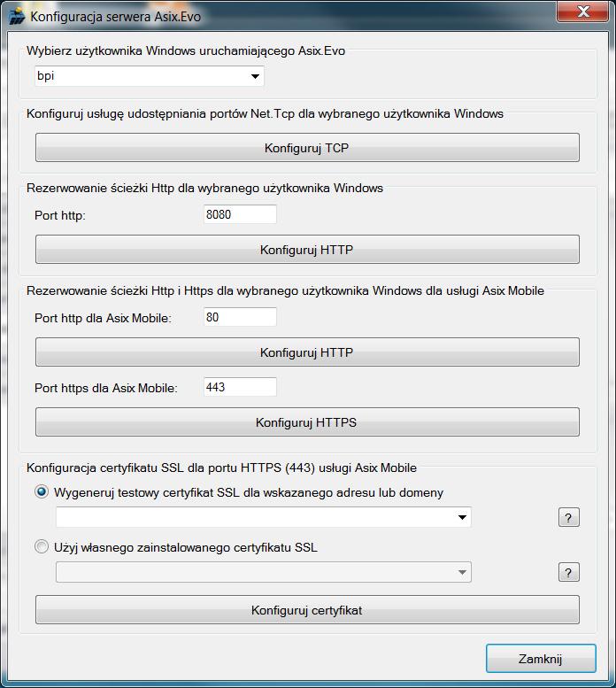Close the Konfiguracja serwera Asix.Evo window
616x688 pixels.
[582, 12]
